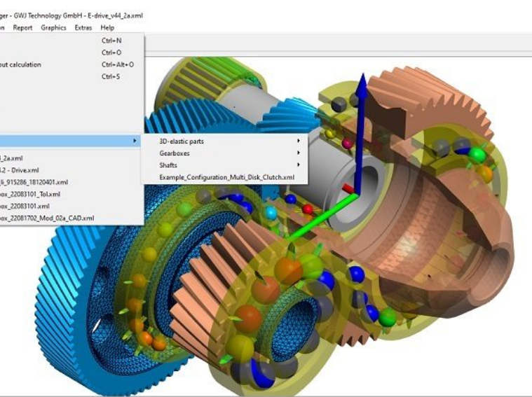Choose the menu entry with Ctrl+N shortcut
This screenshot has width=532, height=397.
pyautogui.click(x=70, y=41)
